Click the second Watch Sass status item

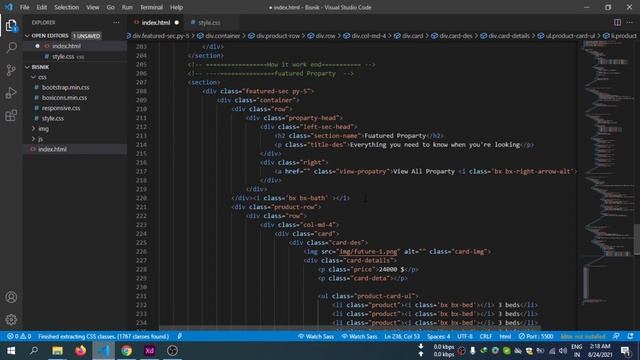point(359,336)
